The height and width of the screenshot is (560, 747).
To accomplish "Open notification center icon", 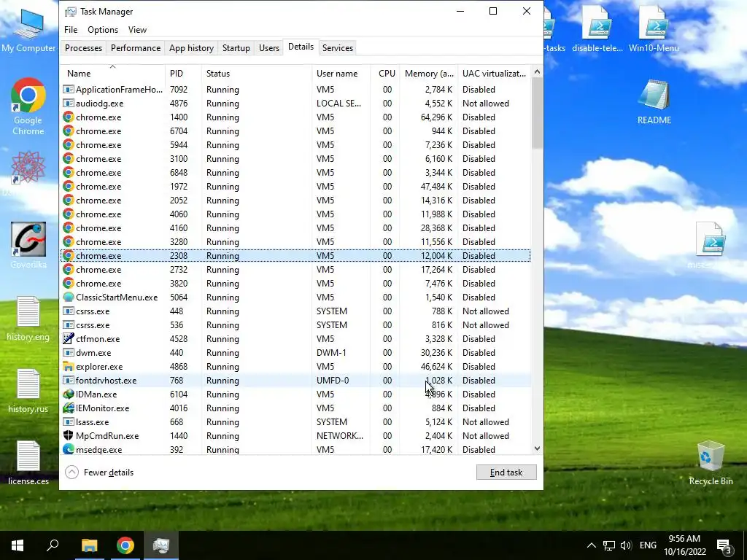I will [x=724, y=546].
